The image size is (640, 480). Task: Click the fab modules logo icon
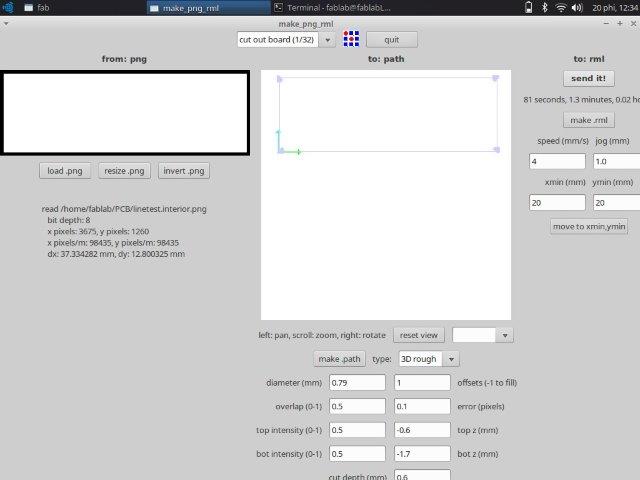351,39
